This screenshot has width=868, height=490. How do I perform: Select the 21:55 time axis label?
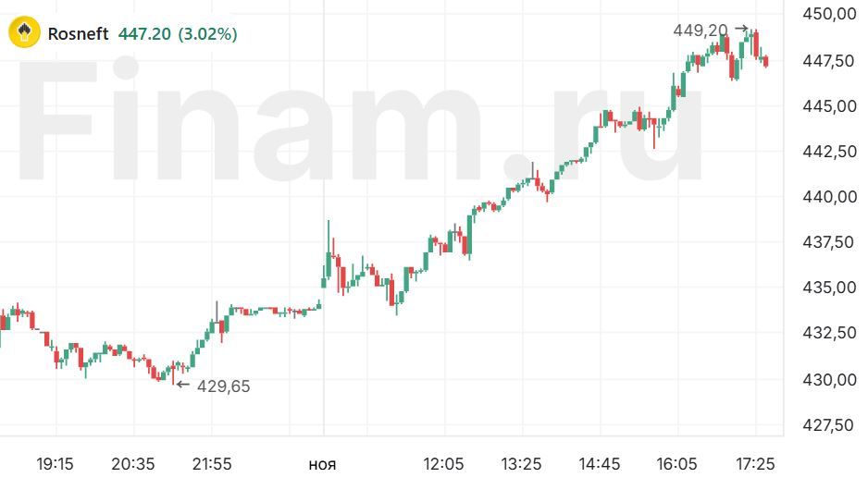click(x=212, y=462)
